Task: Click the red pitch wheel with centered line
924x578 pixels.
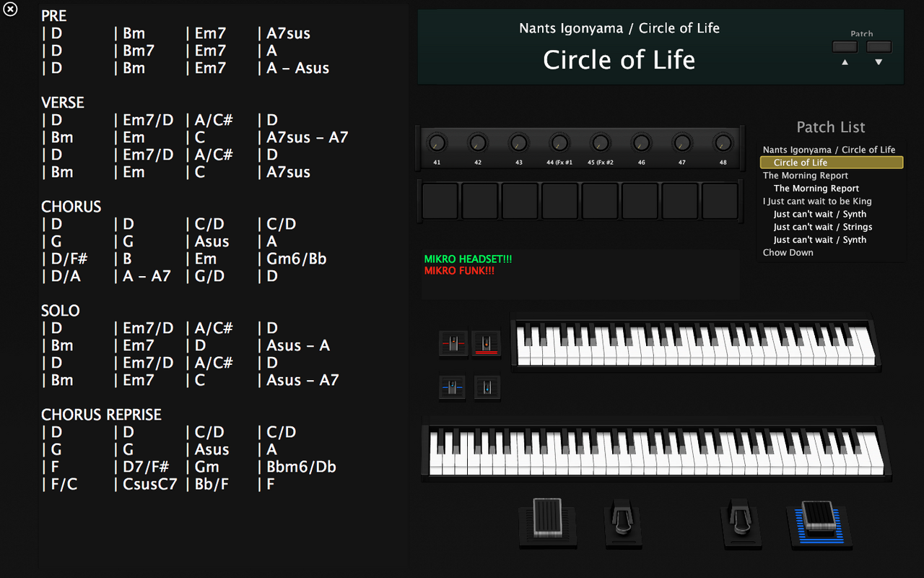Action: coord(453,344)
